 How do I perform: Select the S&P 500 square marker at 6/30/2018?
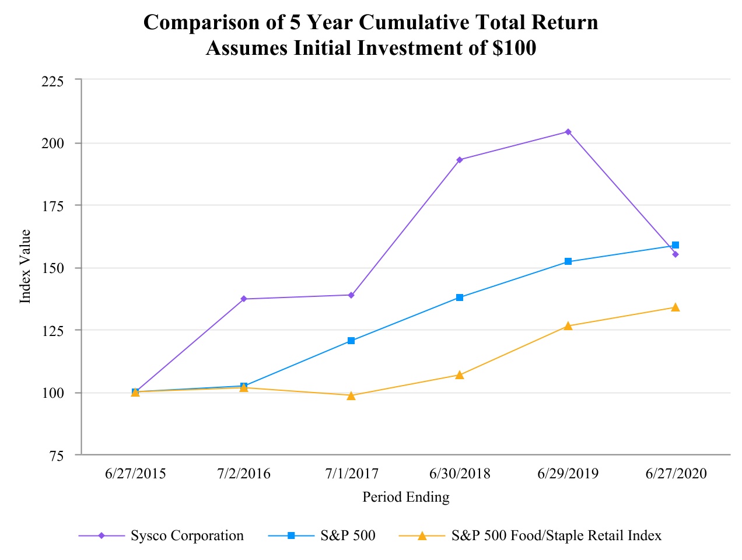(x=460, y=297)
